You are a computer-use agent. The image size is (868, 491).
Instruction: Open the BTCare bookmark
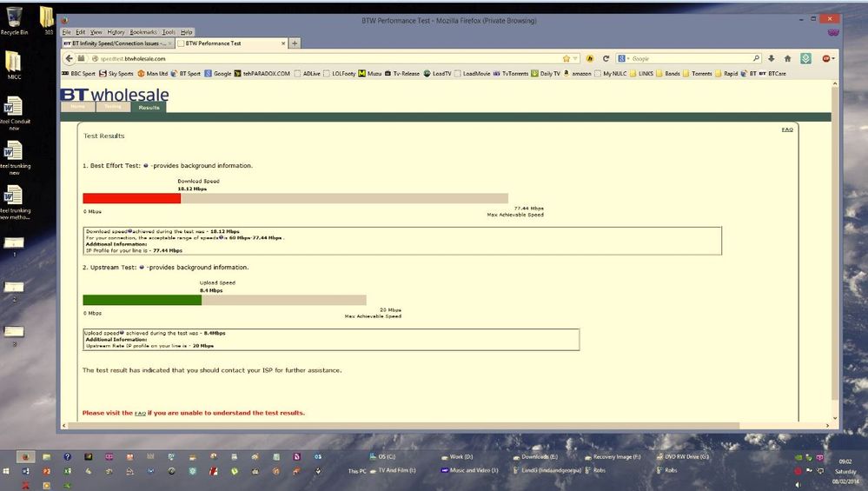[772, 73]
